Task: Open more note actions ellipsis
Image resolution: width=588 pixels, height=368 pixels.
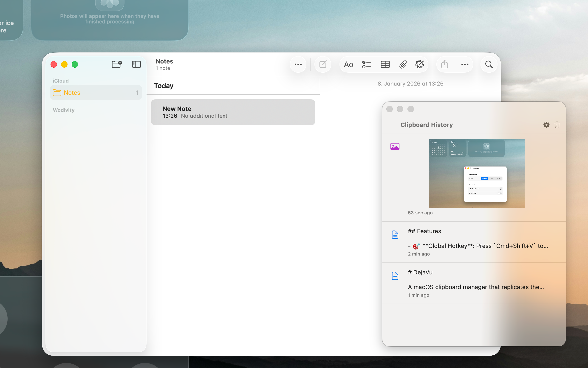Action: [465, 64]
